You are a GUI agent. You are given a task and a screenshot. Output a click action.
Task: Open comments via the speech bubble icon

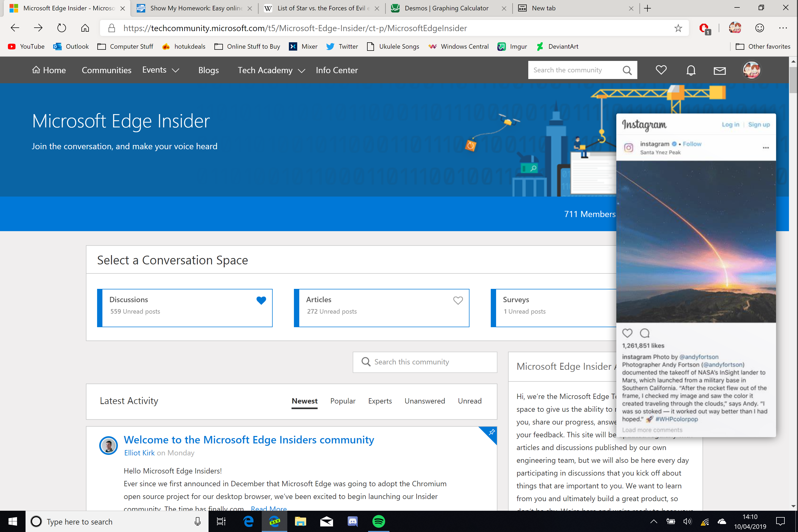tap(645, 333)
